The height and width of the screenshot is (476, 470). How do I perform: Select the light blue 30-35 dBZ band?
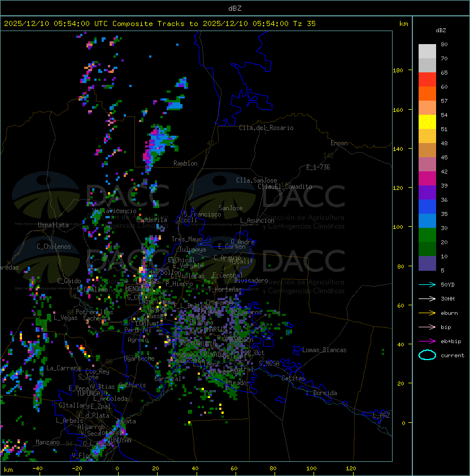pos(427,221)
